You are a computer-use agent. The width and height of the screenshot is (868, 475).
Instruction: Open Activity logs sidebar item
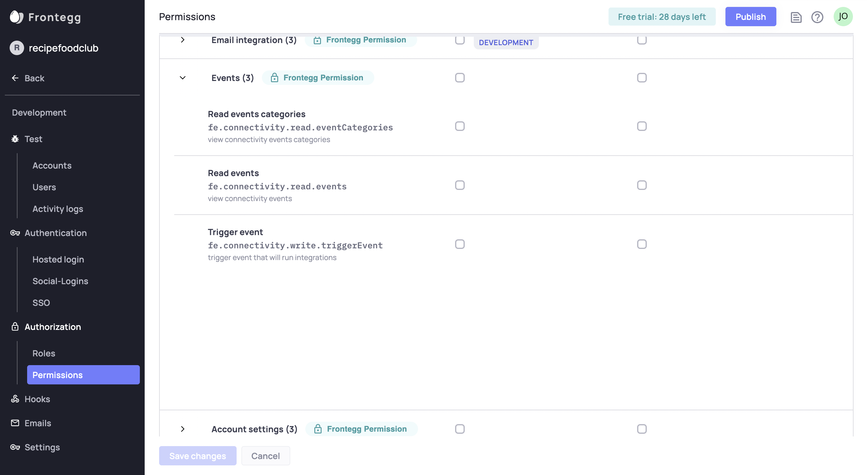(58, 209)
